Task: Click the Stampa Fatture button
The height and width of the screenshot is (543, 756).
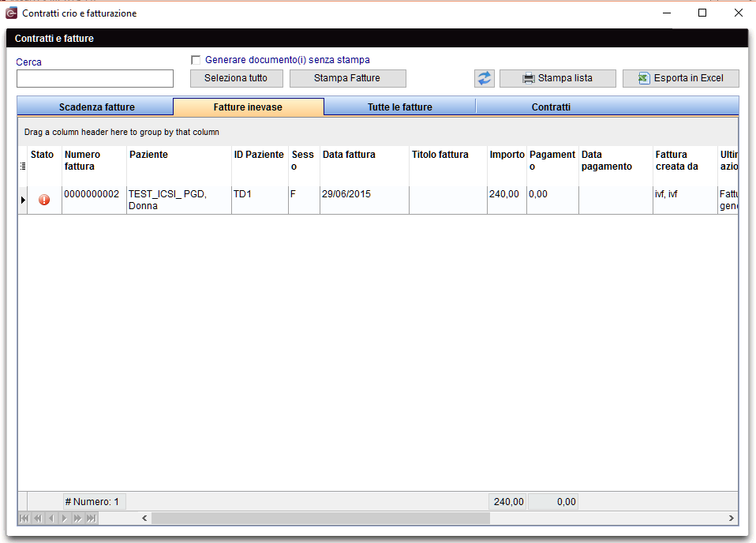Action: pyautogui.click(x=348, y=78)
